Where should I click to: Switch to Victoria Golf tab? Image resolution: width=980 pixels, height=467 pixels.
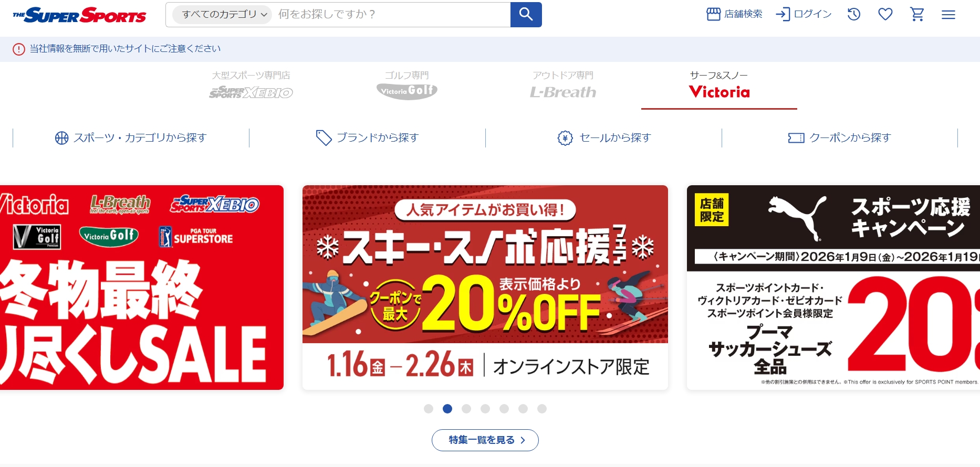[x=407, y=85]
